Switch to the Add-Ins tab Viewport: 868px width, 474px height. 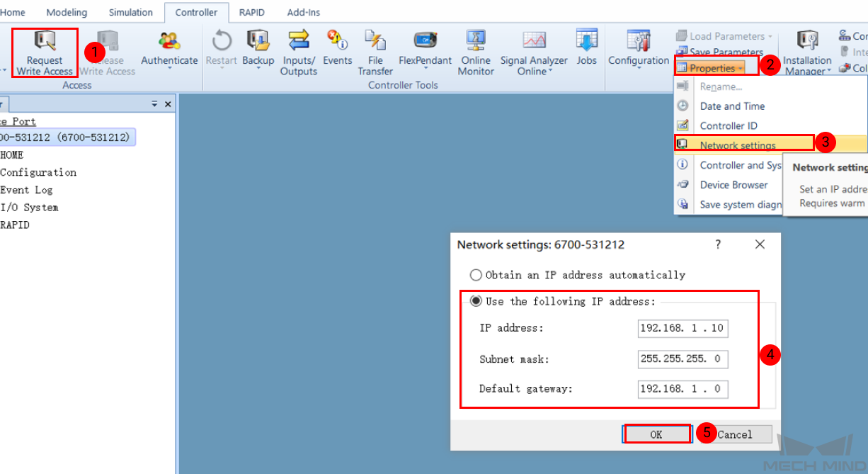pos(304,12)
